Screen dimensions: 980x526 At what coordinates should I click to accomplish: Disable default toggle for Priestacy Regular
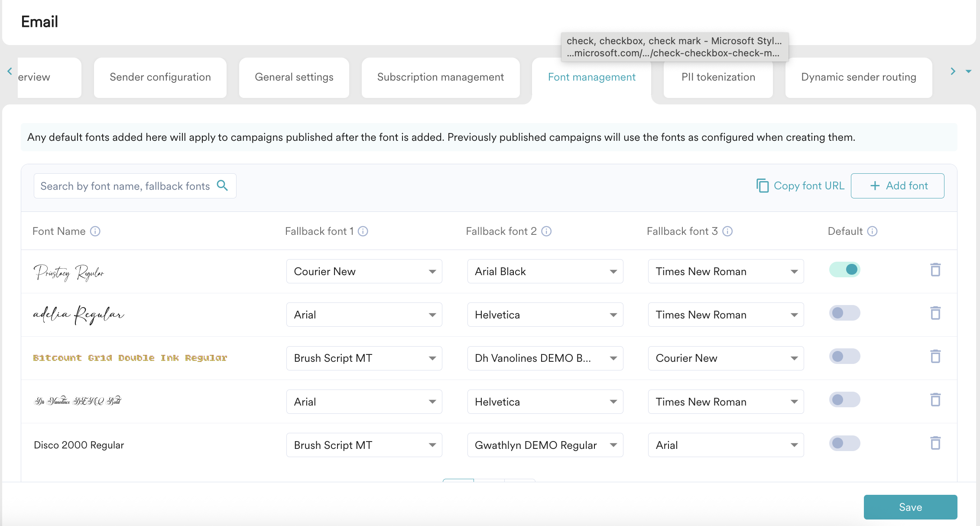click(x=844, y=270)
